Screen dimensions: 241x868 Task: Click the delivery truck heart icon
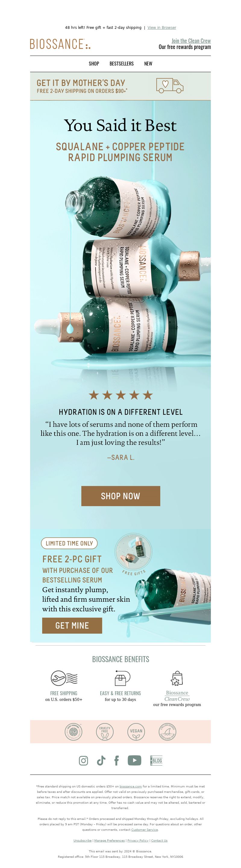170,86
